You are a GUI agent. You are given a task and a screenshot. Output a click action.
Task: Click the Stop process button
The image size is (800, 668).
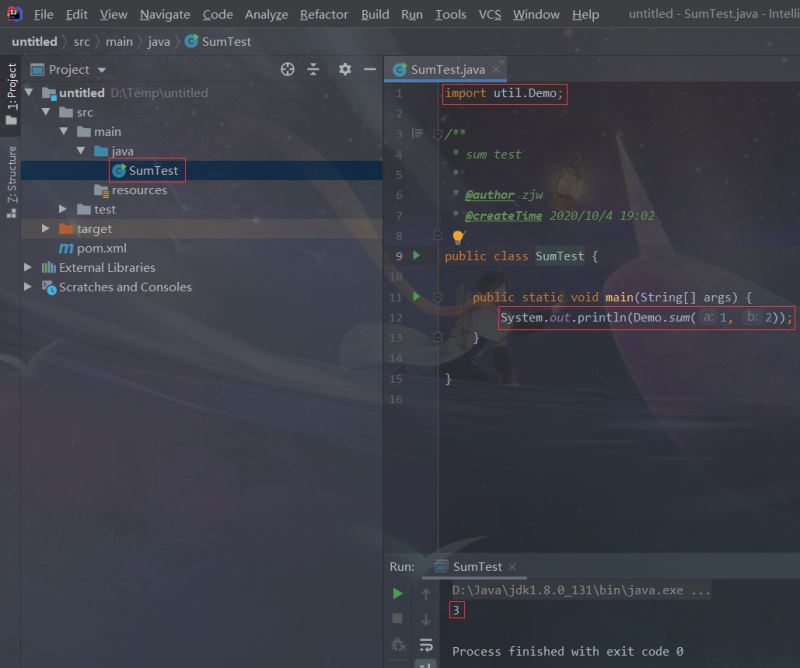[x=397, y=618]
